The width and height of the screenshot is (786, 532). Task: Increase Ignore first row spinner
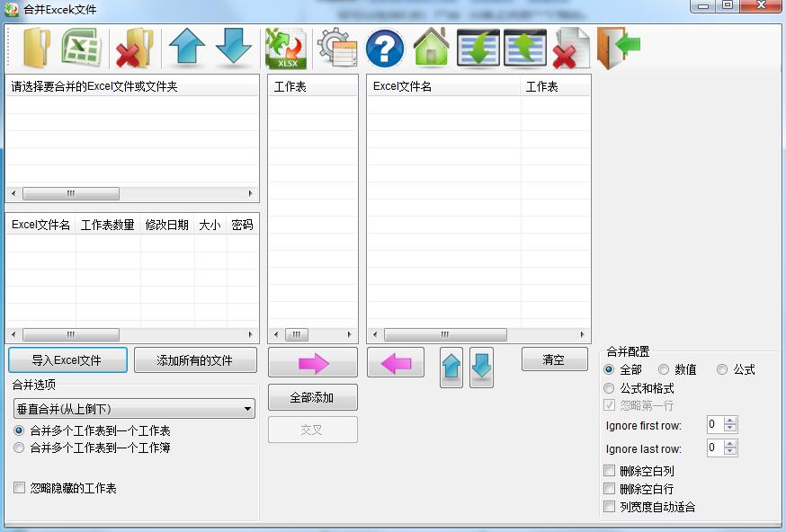[x=730, y=421]
